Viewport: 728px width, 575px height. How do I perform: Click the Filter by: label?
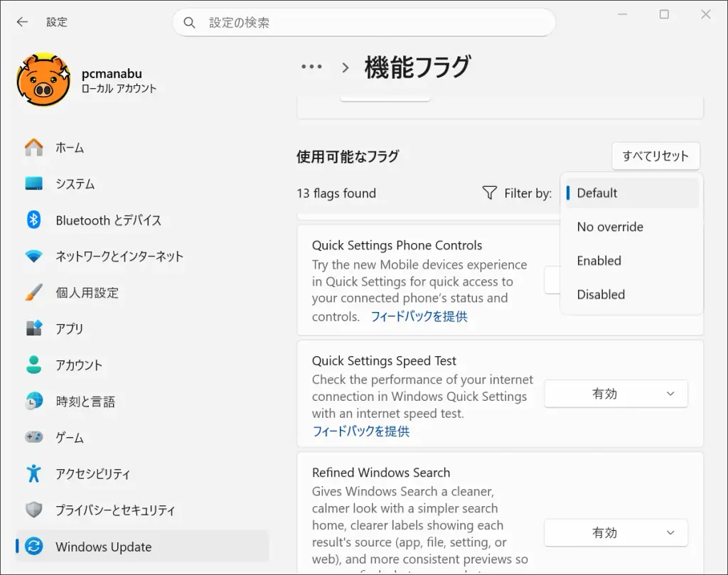point(528,193)
